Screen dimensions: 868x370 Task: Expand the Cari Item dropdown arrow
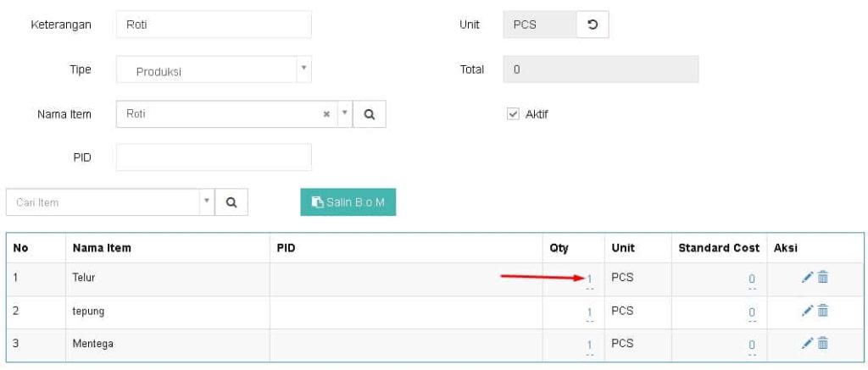[206, 202]
